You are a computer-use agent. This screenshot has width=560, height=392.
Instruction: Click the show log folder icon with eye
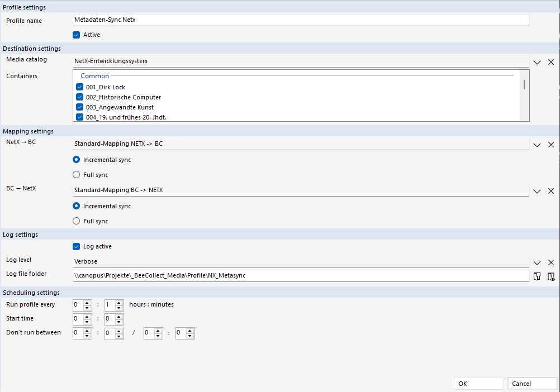tap(551, 276)
